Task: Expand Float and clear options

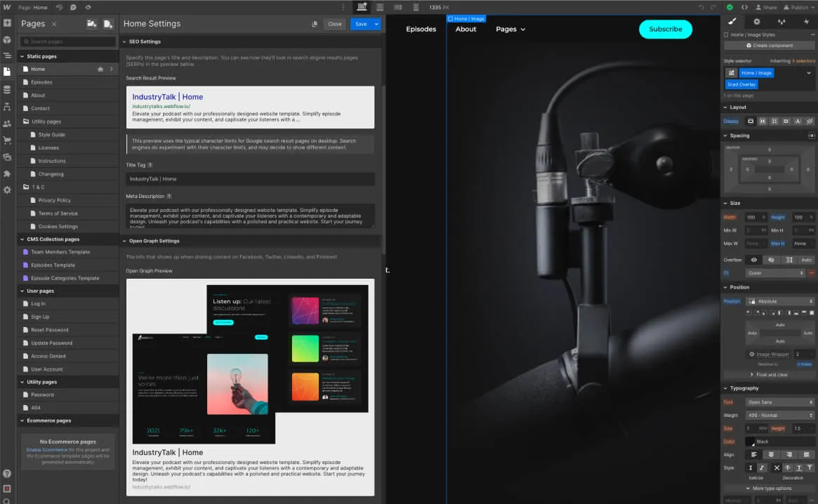Action: [769, 375]
